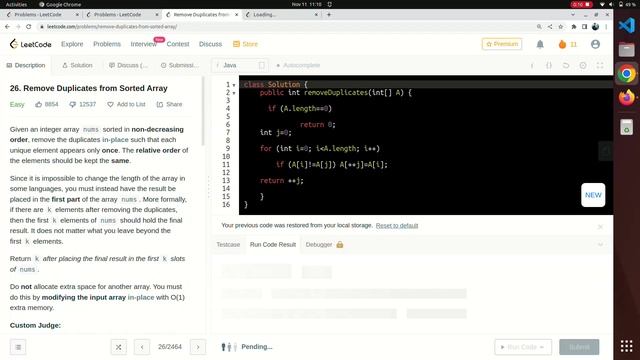This screenshot has width=640, height=360.
Task: Click in the address bar URL
Action: point(112,27)
